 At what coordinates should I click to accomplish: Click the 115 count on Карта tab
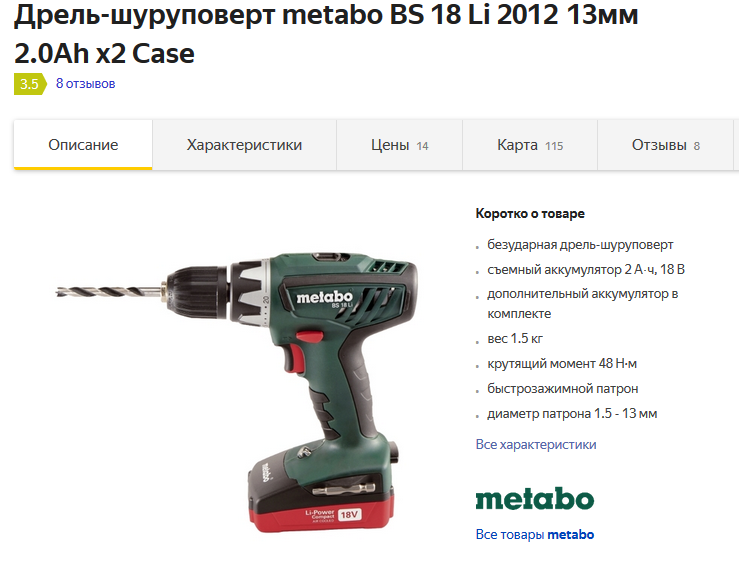coord(554,146)
